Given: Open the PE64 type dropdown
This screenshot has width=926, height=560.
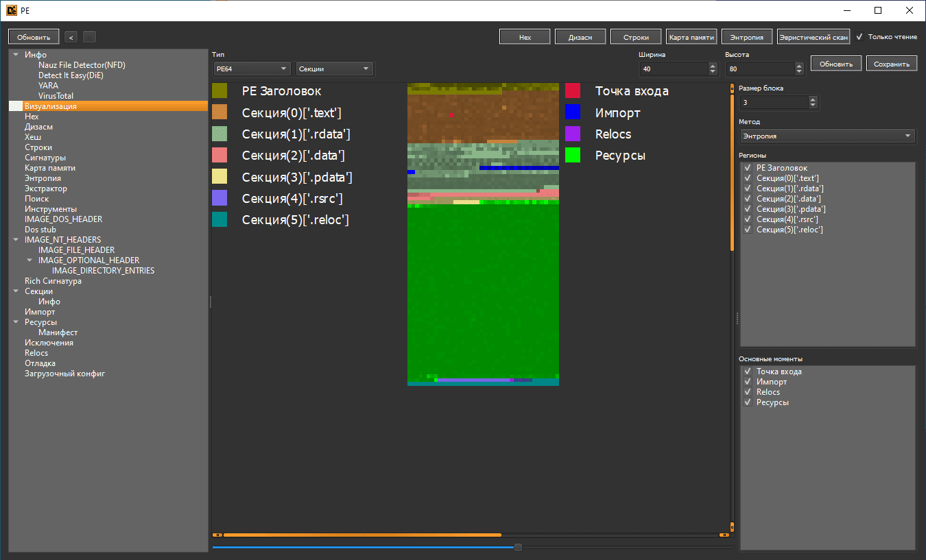Looking at the screenshot, I should tap(252, 69).
